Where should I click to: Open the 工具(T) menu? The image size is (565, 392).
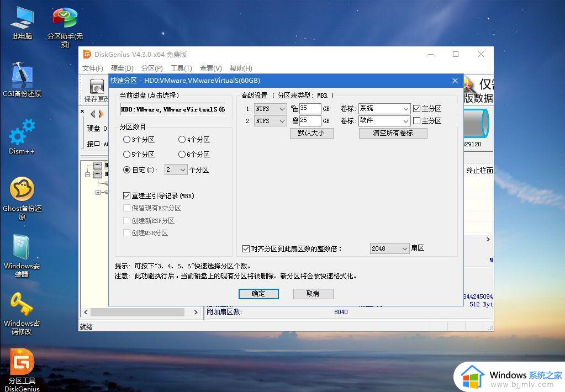click(181, 68)
